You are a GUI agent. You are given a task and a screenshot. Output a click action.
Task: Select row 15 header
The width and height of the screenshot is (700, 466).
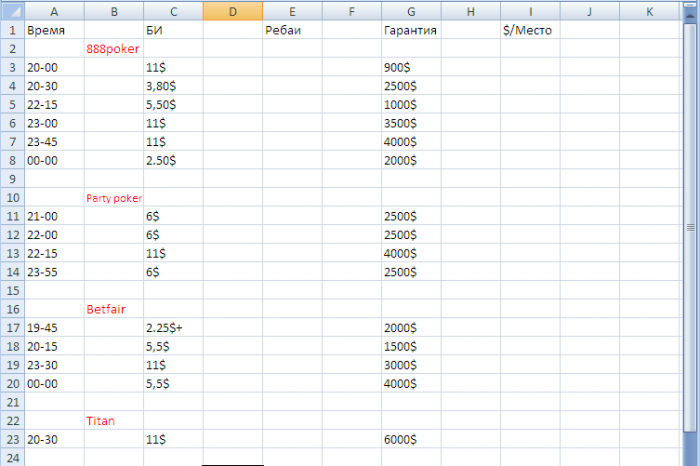coord(12,290)
